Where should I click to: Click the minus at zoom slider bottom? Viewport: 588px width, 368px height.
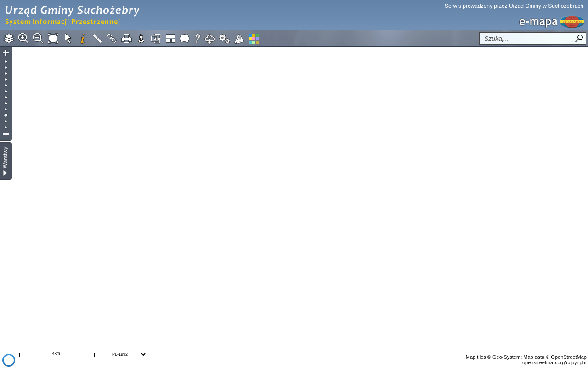point(6,134)
